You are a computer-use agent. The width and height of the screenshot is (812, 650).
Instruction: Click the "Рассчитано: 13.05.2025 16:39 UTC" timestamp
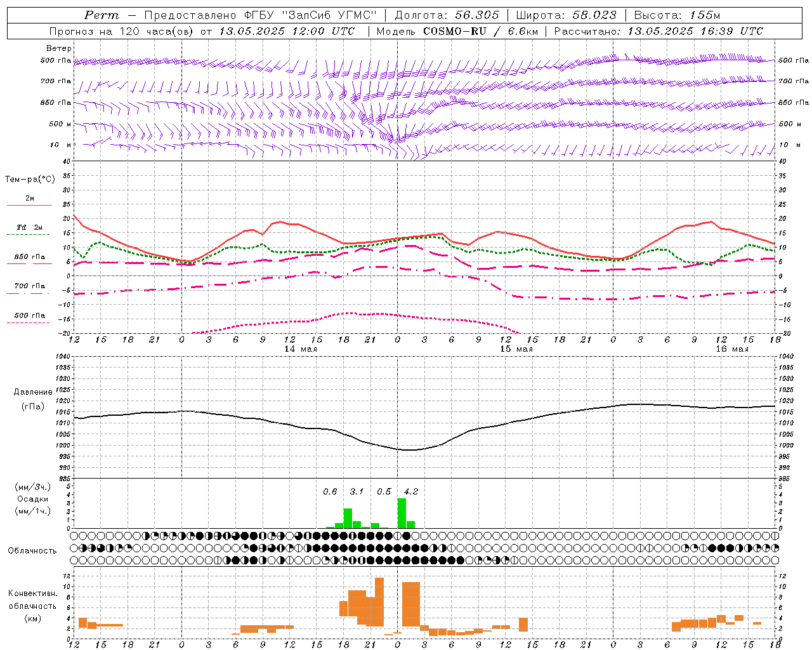[x=658, y=31]
